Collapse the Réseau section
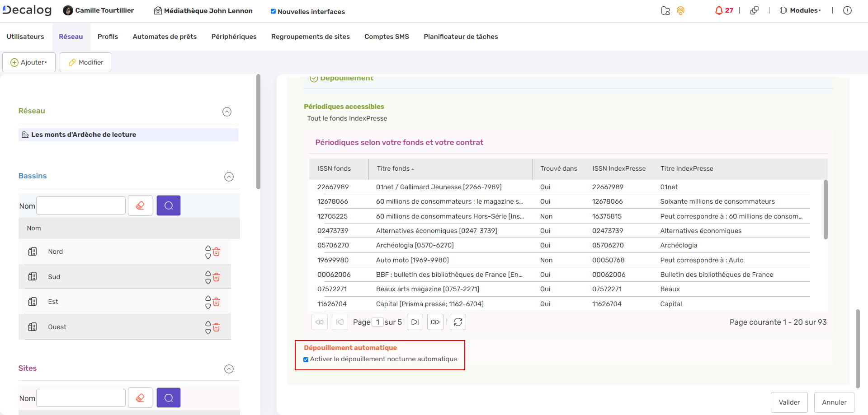 (227, 112)
